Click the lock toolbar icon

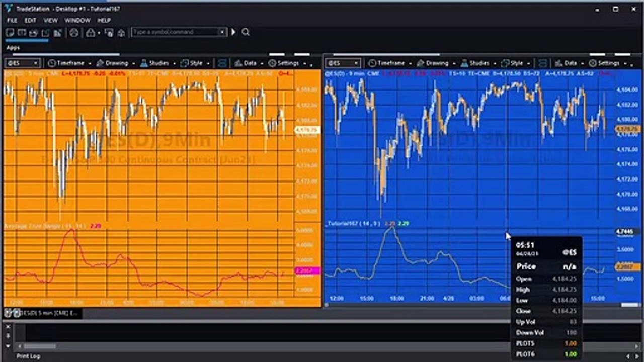click(x=91, y=33)
